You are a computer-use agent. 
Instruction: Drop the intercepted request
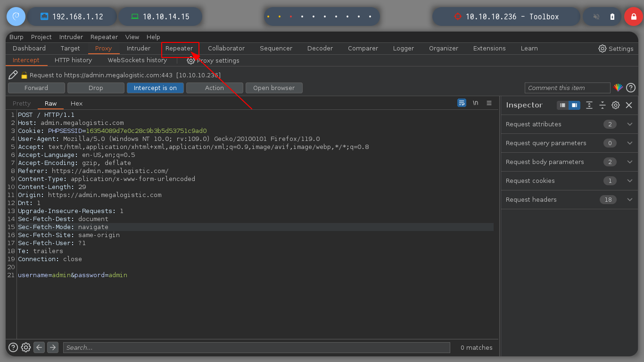pyautogui.click(x=96, y=88)
